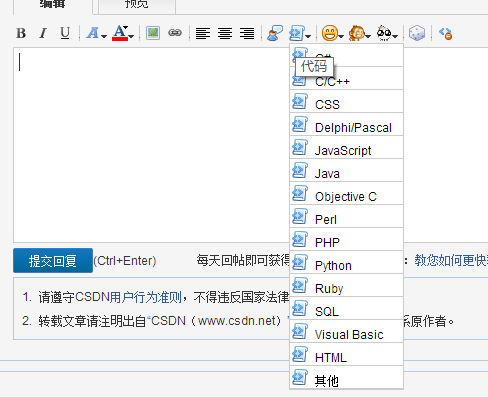This screenshot has width=488, height=397.
Task: Expand the smiley emoticon dropdown
Action: (332, 33)
